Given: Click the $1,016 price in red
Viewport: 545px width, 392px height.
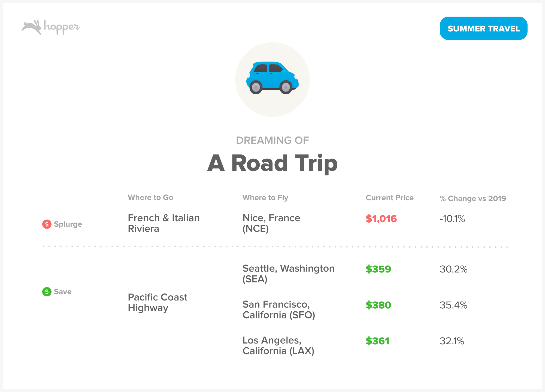Looking at the screenshot, I should point(381,219).
